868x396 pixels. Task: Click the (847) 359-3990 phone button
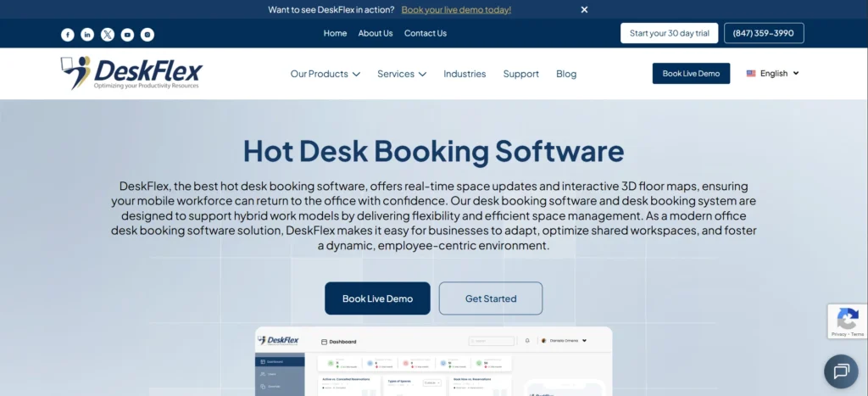(x=764, y=33)
